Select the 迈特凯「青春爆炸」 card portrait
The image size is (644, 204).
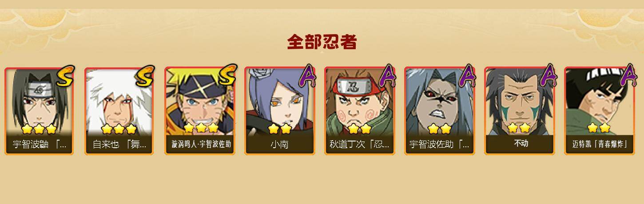[599, 102]
